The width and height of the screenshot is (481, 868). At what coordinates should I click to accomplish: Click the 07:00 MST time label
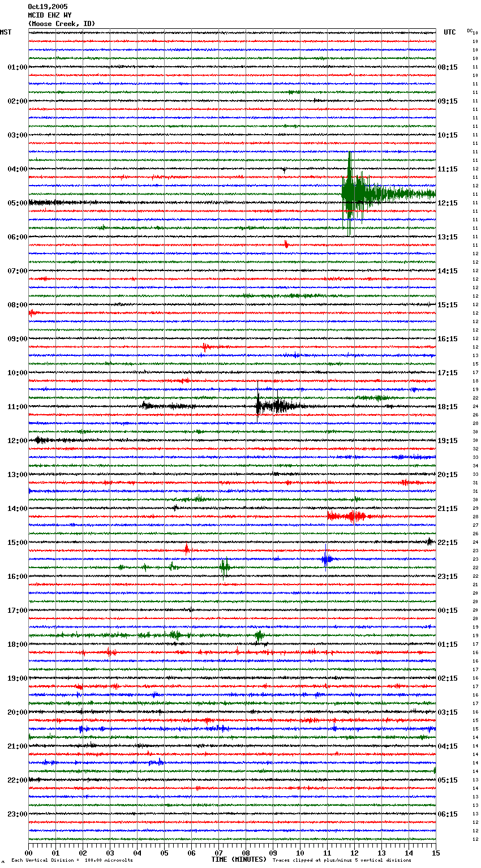[x=18, y=271]
